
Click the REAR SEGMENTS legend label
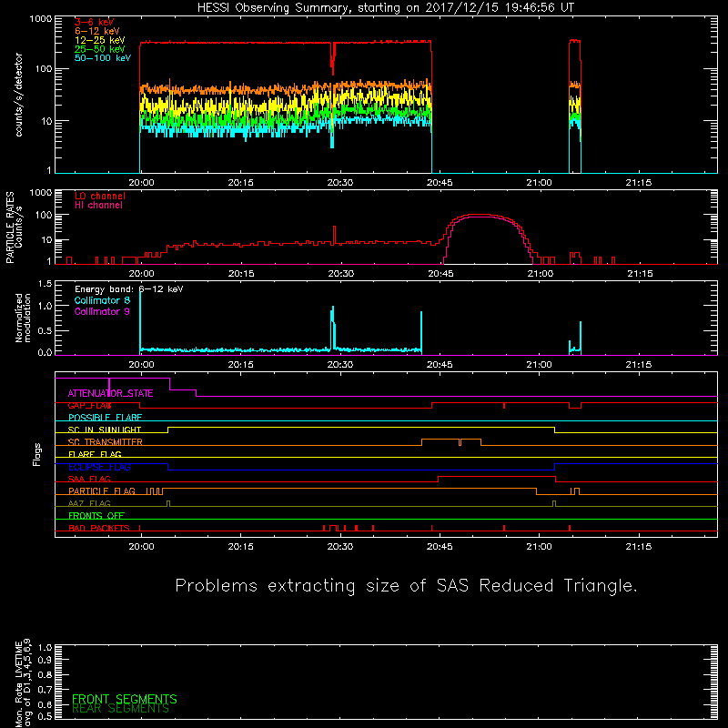(120, 709)
